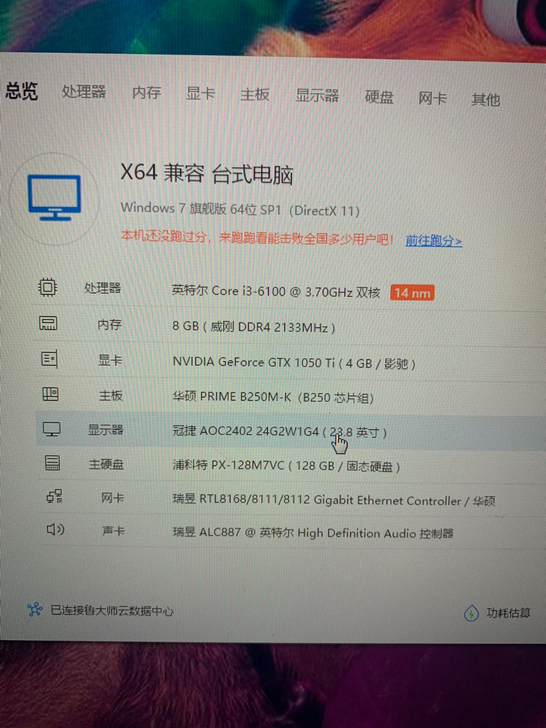Click the 主板 row label

[x=110, y=395]
